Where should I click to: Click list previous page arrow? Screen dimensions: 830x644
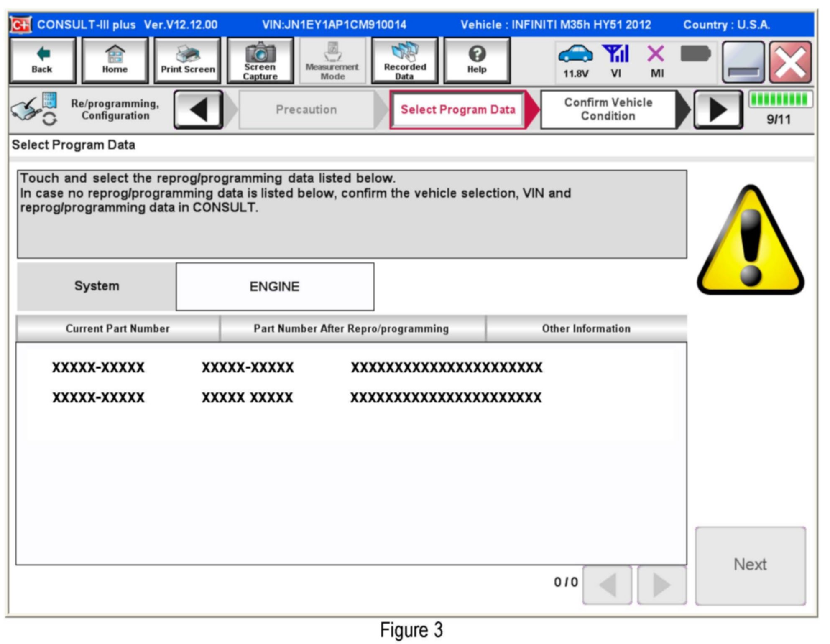coord(607,584)
